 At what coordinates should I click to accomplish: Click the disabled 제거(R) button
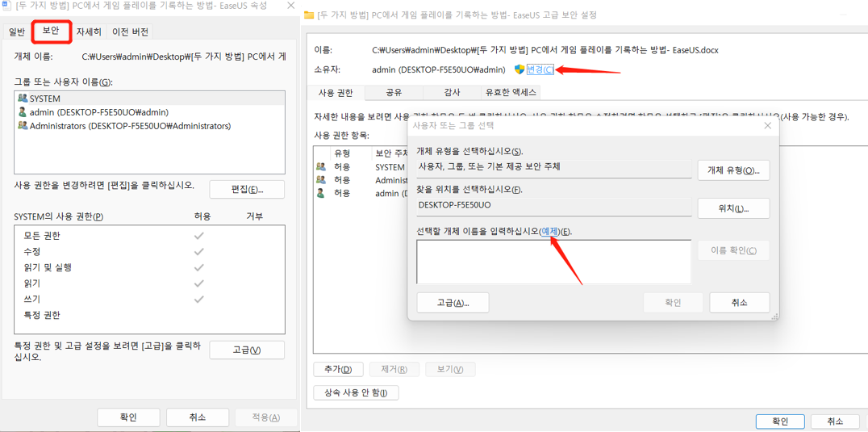(x=394, y=369)
